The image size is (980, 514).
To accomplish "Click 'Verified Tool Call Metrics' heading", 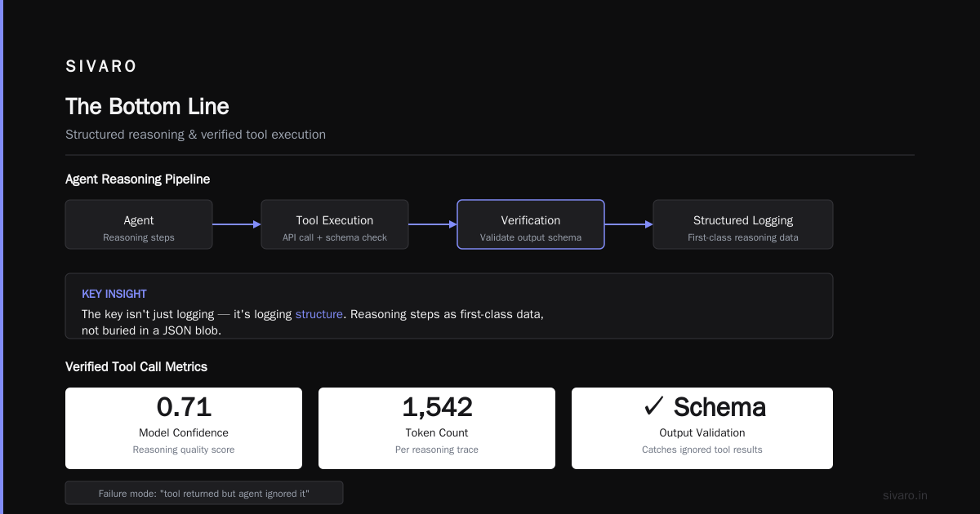I will [x=136, y=367].
